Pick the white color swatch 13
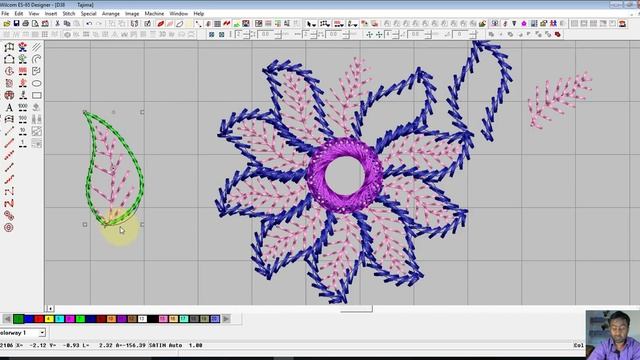Viewport: 640px width, 360px height. point(142,319)
